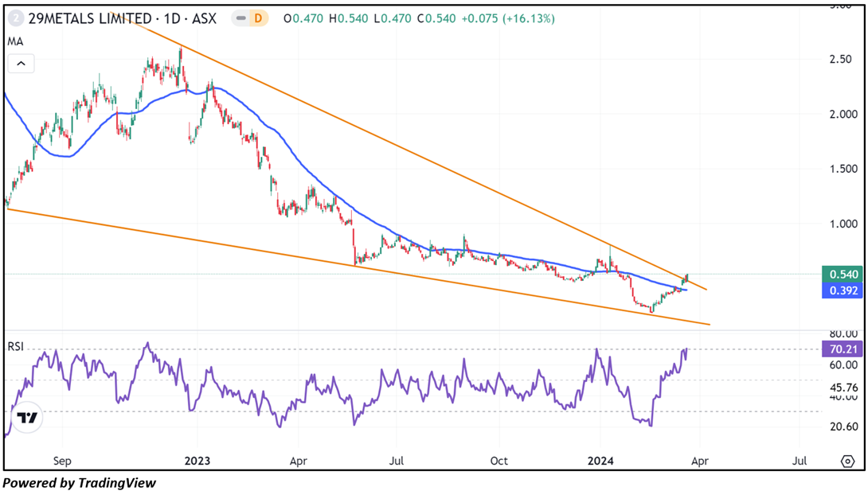Click the Sep time axis label
Image resolution: width=868 pixels, height=491 pixels.
pyautogui.click(x=62, y=461)
